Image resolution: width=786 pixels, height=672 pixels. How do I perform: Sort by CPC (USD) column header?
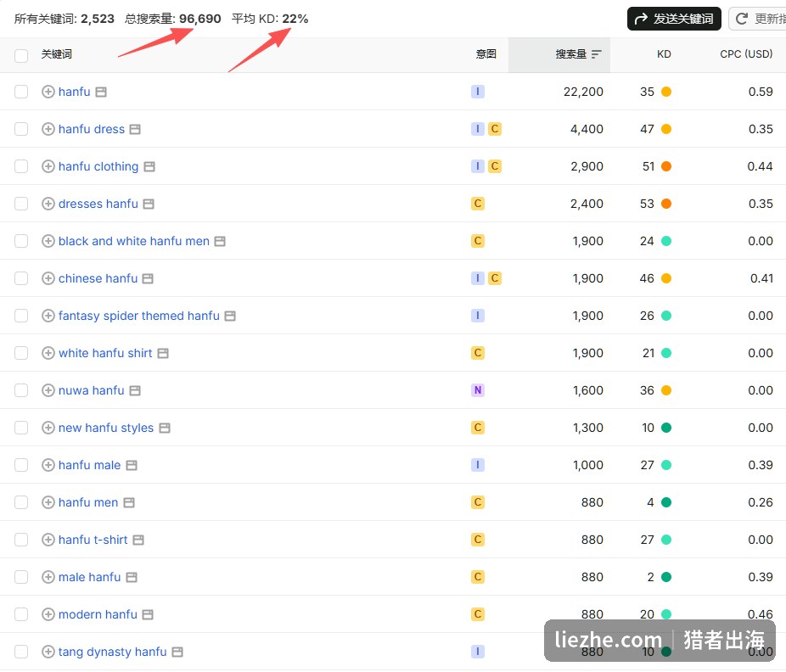pyautogui.click(x=746, y=54)
